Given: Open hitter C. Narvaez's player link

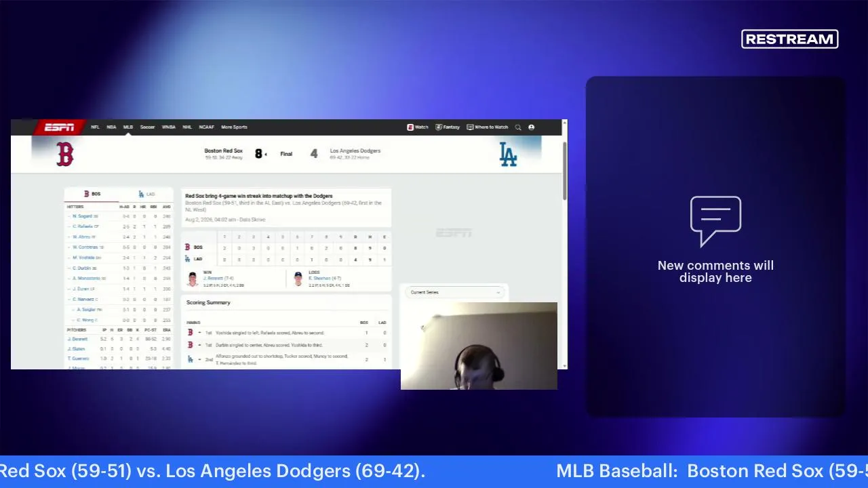Looking at the screenshot, I should pyautogui.click(x=83, y=299).
